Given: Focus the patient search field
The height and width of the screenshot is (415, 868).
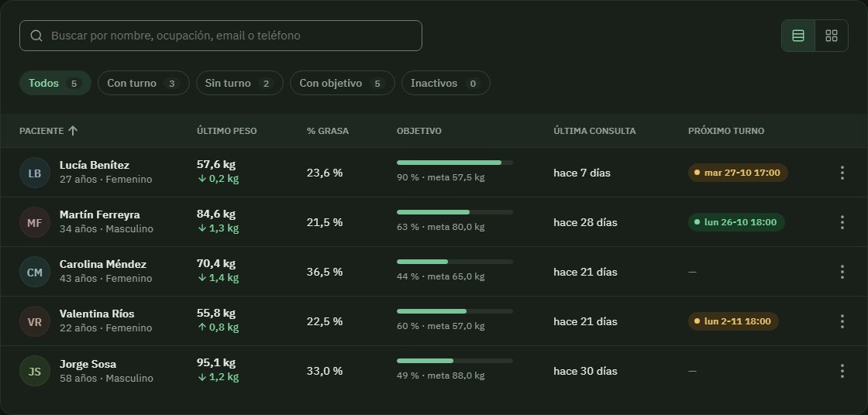Looking at the screenshot, I should tap(221, 36).
